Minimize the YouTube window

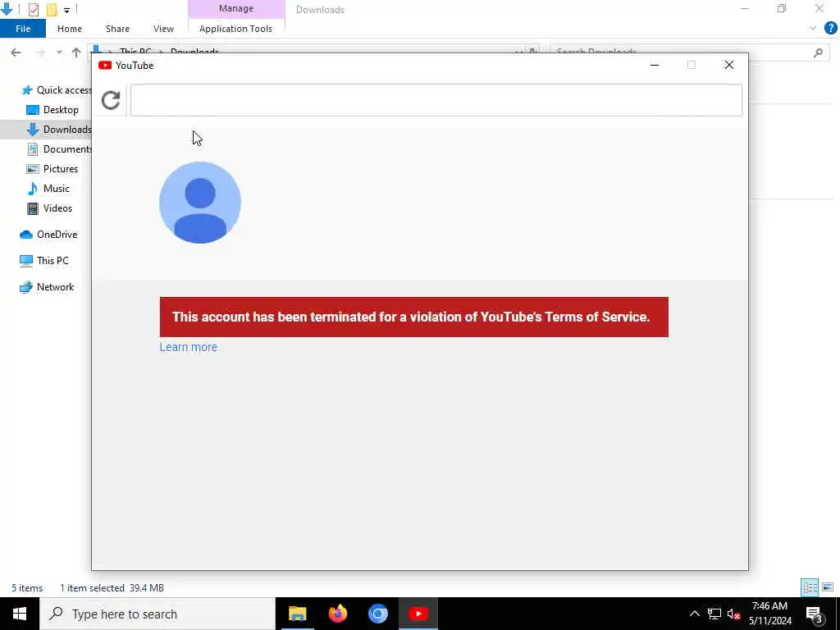tap(655, 66)
